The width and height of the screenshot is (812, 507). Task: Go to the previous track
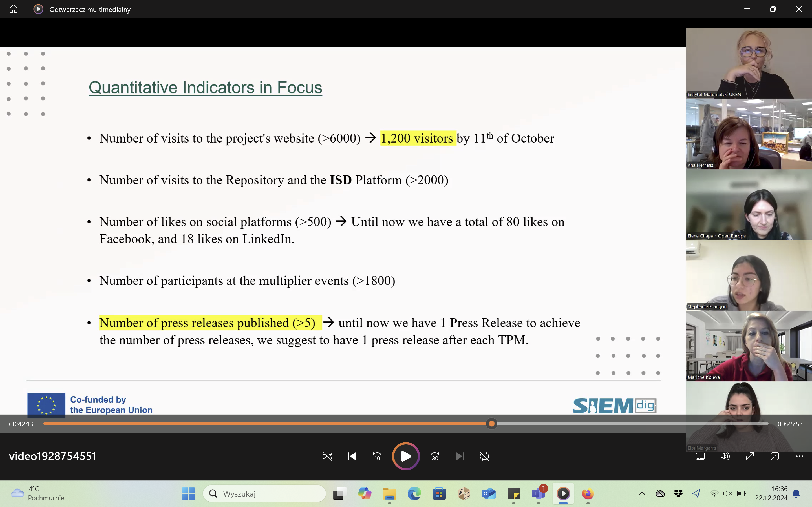pos(352,456)
